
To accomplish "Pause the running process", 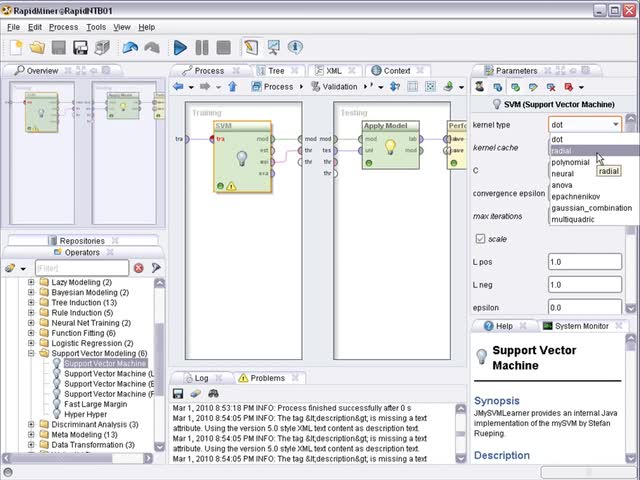I will coord(202,48).
